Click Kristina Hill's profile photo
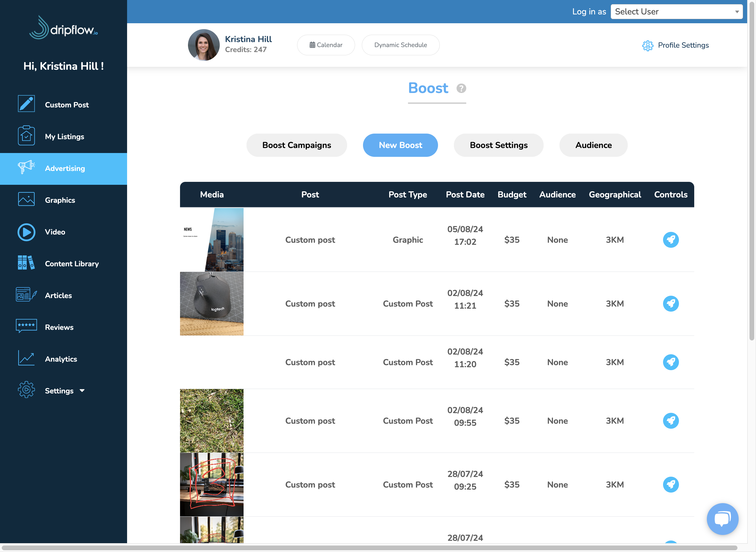 point(204,45)
